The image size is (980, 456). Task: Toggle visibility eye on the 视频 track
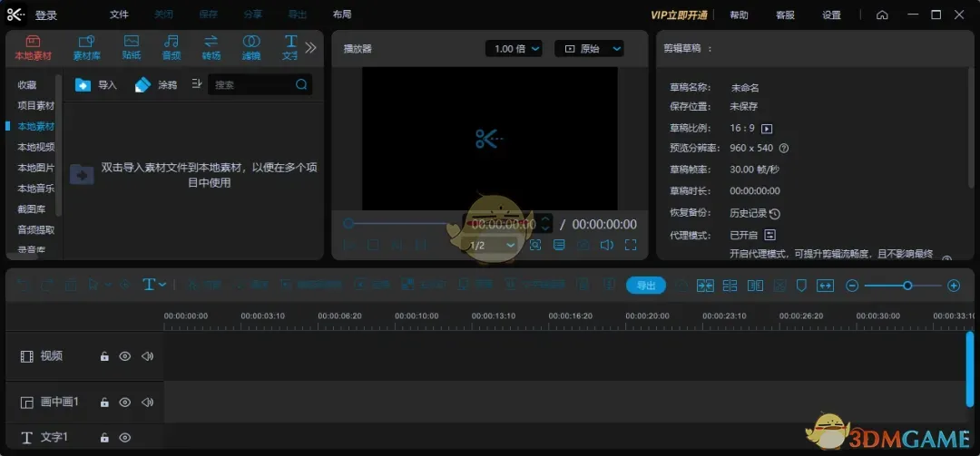click(125, 356)
